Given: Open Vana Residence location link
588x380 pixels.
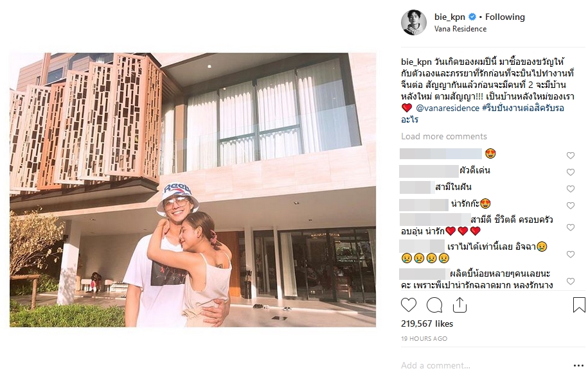Looking at the screenshot, I should coord(460,29).
